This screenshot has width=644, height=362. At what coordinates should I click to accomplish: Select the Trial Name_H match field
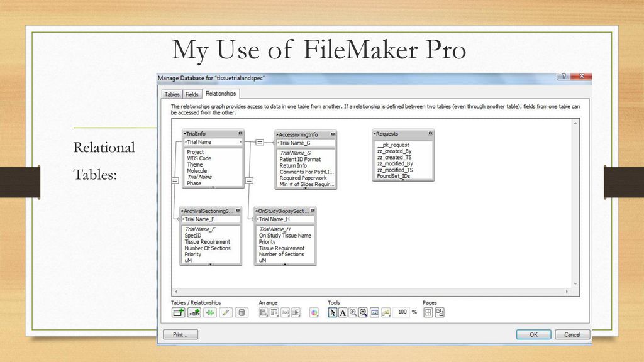tap(285, 219)
